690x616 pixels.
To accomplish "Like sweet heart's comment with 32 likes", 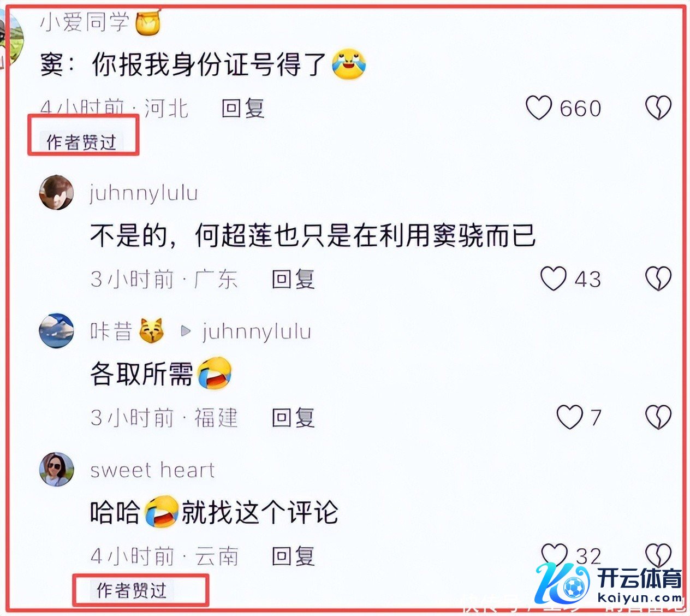I will tap(555, 554).
